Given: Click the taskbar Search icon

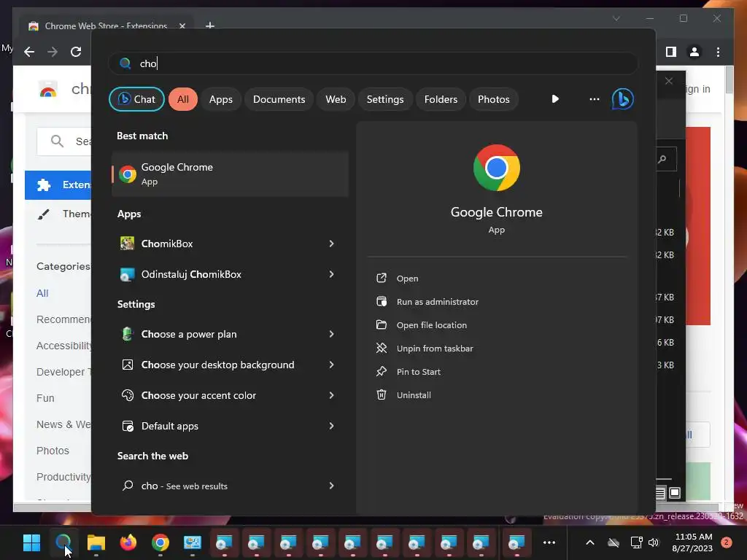Looking at the screenshot, I should (63, 542).
